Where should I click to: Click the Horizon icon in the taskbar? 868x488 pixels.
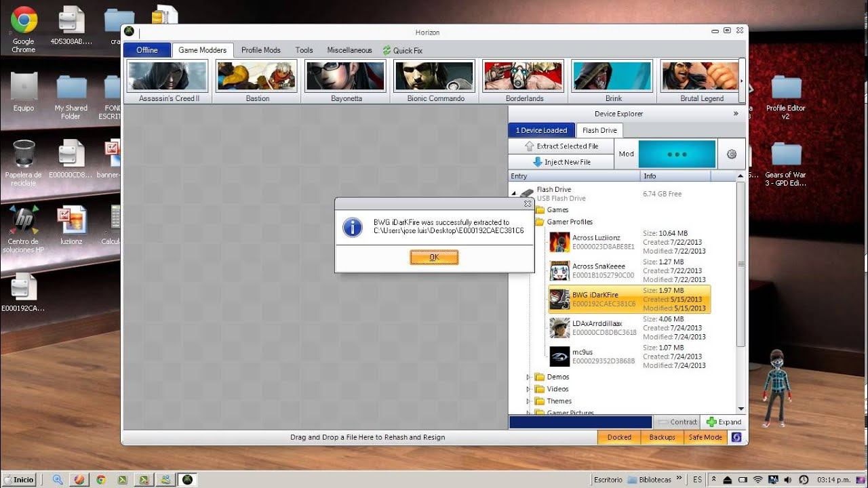[x=187, y=479]
